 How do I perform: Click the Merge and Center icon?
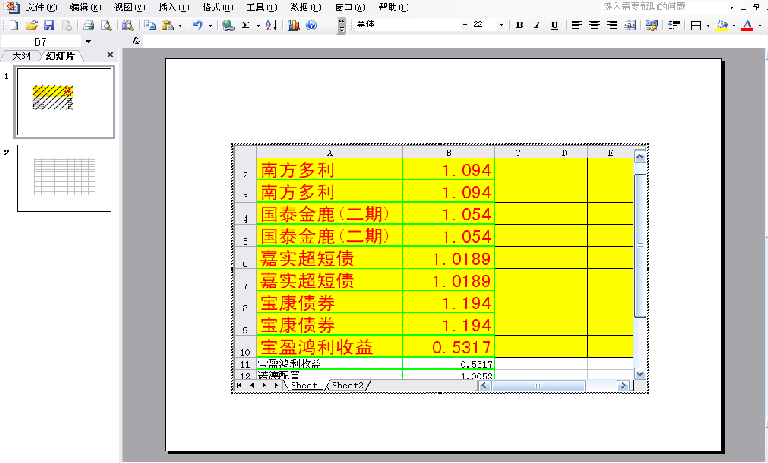[630, 25]
